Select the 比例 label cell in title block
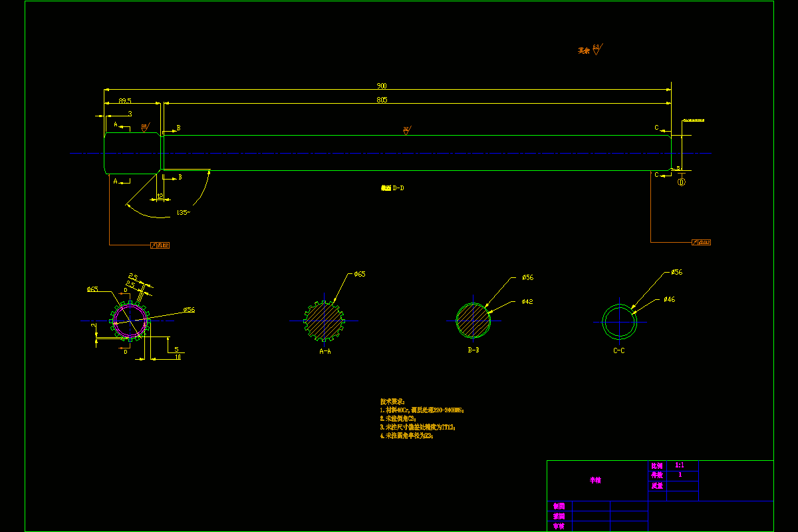Screen dimensions: 798x532 [x=657, y=465]
